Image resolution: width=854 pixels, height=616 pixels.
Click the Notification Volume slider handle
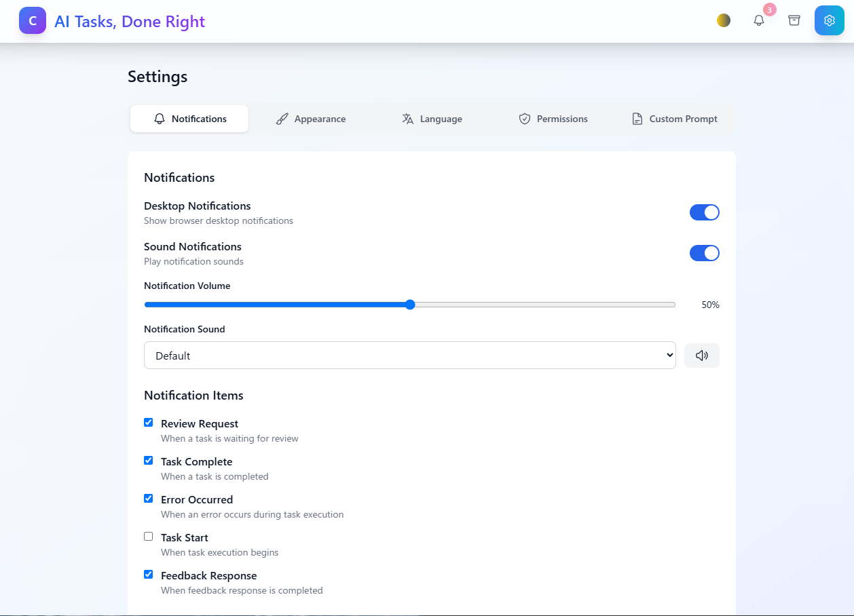[x=410, y=305]
